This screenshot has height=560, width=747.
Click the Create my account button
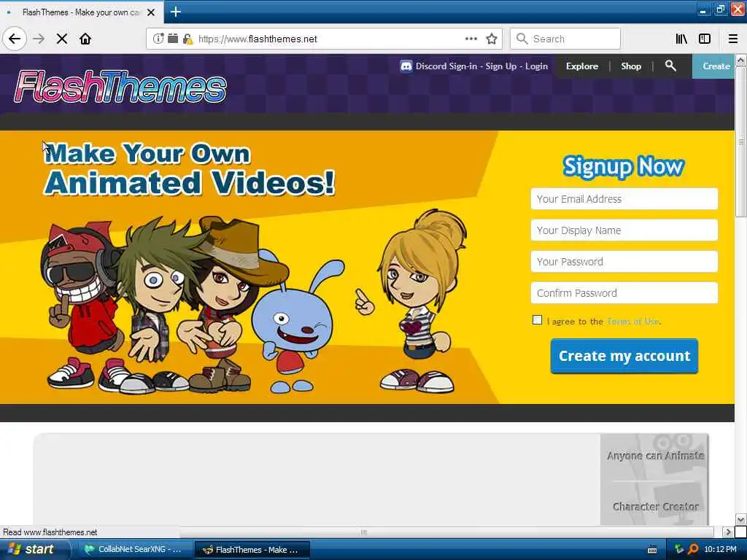click(624, 356)
